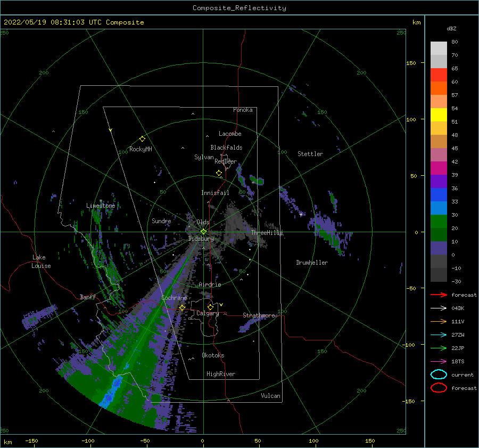Click the Ponoka label
The image size is (479, 448).
point(243,110)
